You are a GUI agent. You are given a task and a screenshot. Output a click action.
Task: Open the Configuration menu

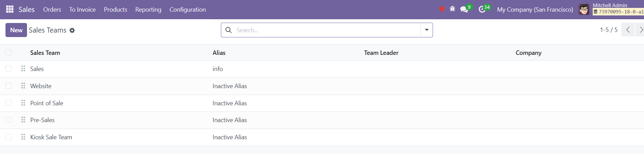187,10
